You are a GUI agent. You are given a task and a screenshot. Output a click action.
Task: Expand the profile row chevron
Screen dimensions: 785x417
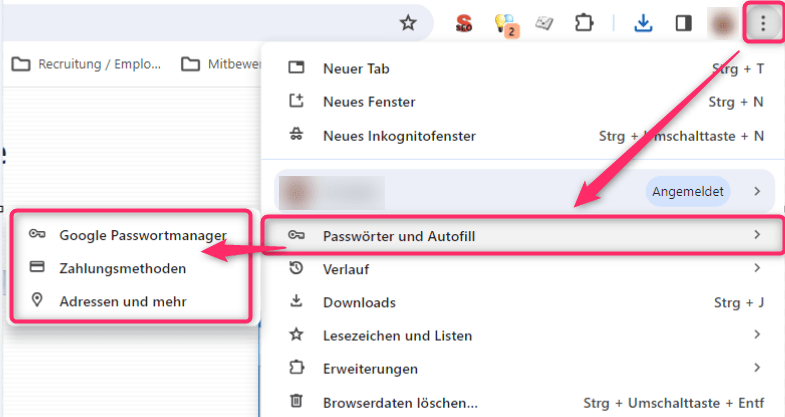757,191
